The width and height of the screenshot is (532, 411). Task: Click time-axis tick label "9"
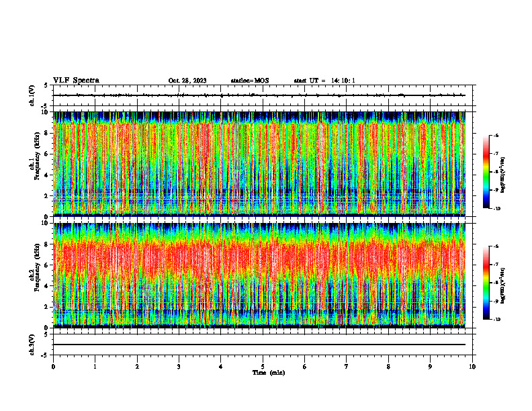click(430, 367)
